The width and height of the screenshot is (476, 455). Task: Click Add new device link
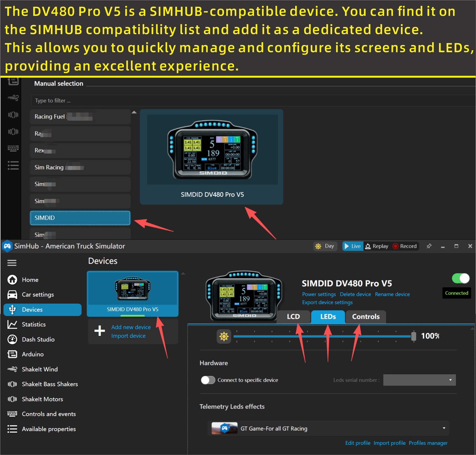(x=131, y=327)
